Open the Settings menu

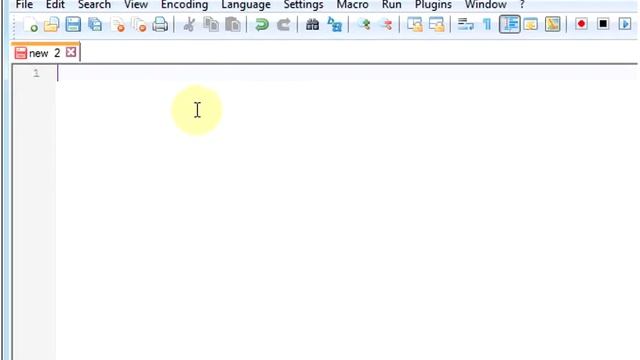coord(303,5)
